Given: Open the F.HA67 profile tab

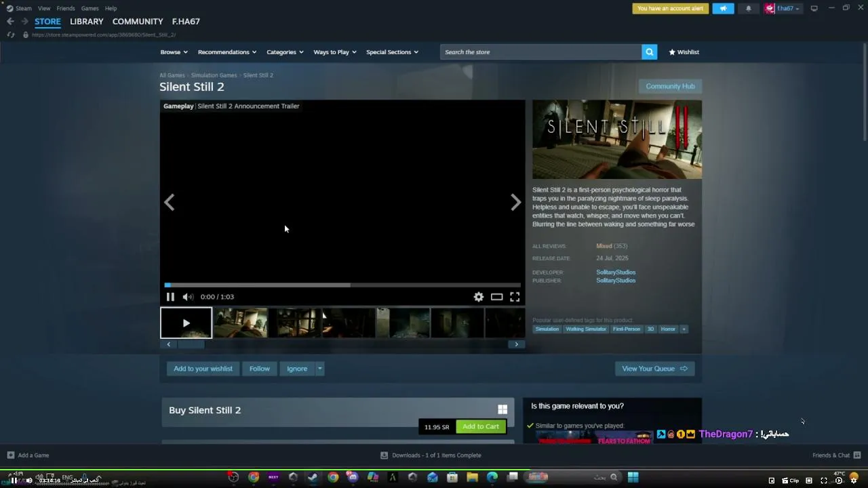Looking at the screenshot, I should (186, 22).
